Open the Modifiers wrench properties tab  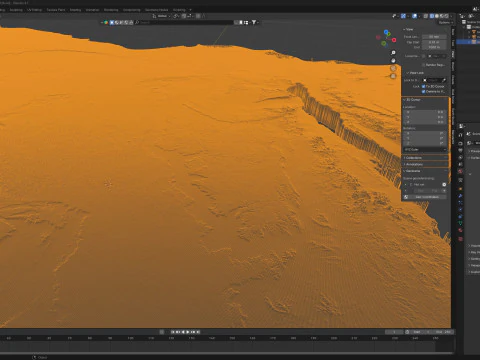(460, 196)
